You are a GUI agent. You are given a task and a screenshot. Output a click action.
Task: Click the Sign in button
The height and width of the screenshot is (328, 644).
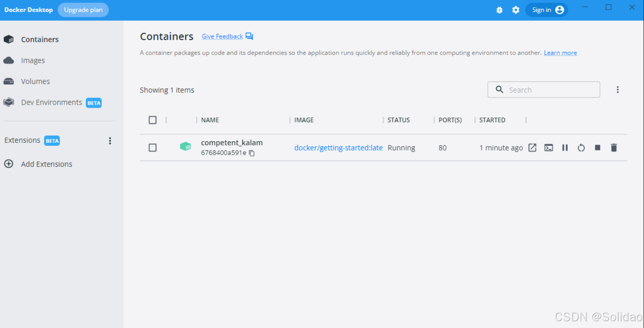click(546, 10)
